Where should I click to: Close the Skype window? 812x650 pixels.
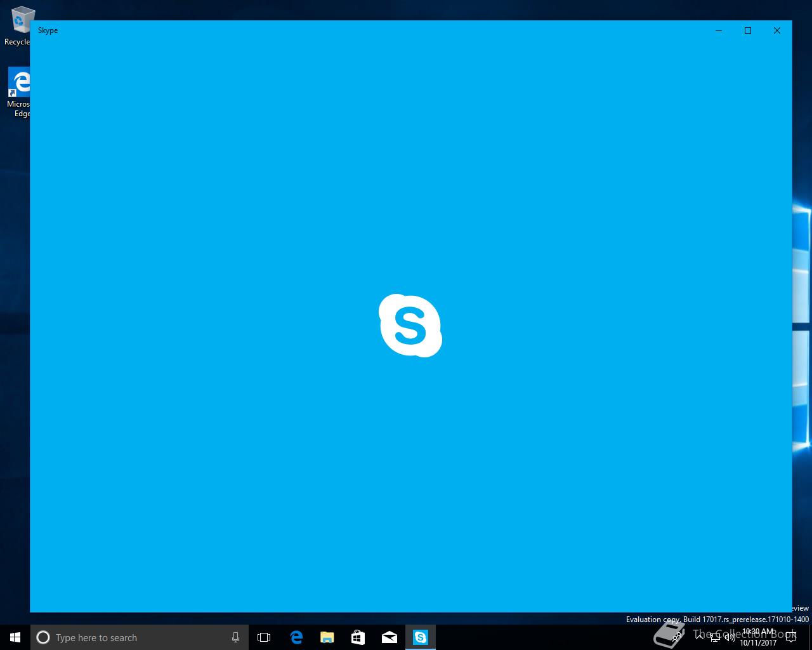(x=777, y=30)
